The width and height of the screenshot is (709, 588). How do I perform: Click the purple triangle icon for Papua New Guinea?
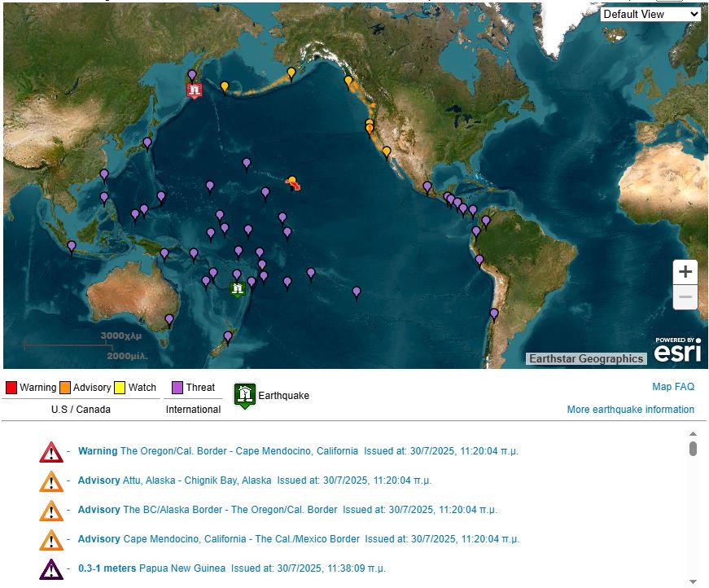[50, 568]
